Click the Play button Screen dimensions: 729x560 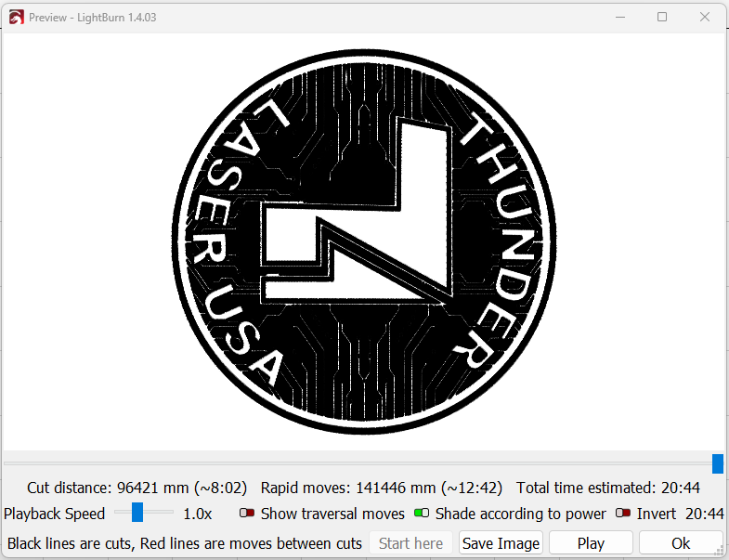[x=591, y=542]
